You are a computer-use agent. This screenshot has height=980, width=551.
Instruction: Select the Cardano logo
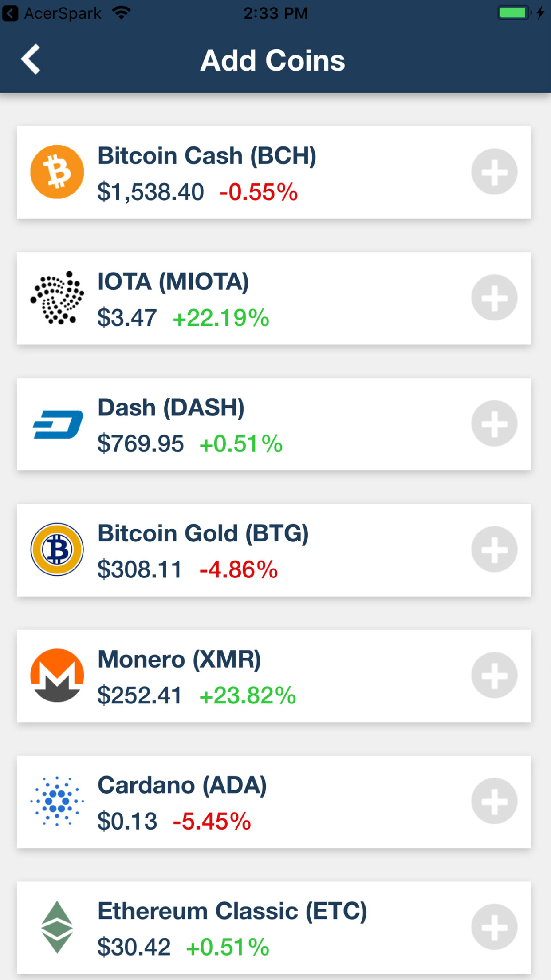57,801
